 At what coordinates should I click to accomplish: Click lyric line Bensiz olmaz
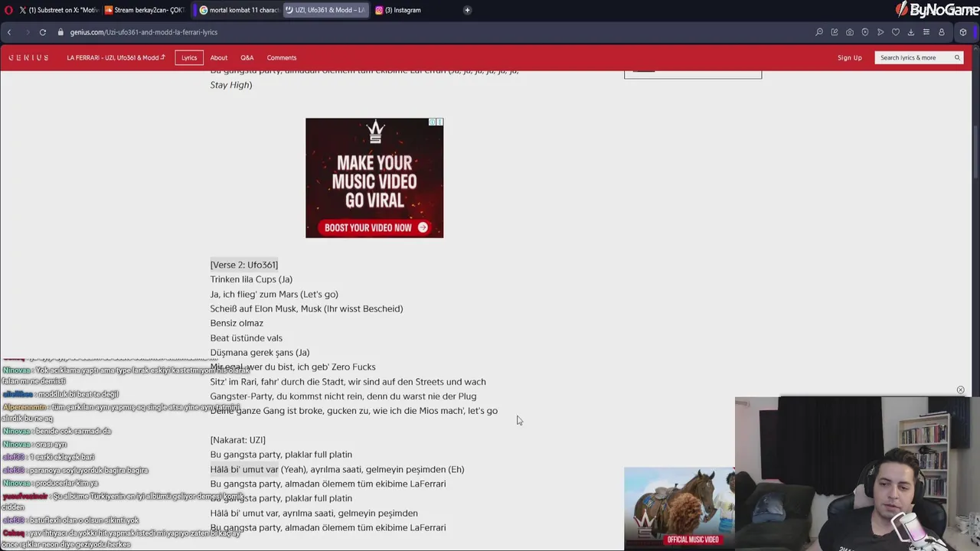click(x=237, y=323)
